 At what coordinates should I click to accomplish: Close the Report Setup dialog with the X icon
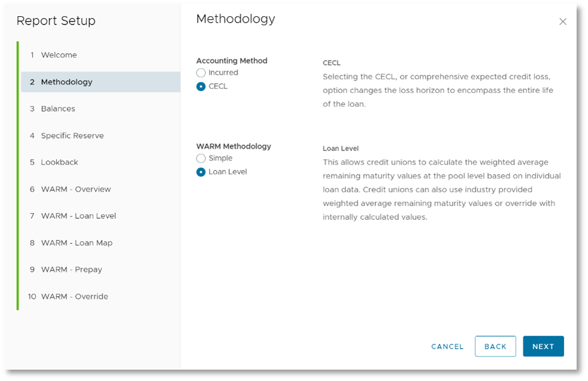pos(562,22)
